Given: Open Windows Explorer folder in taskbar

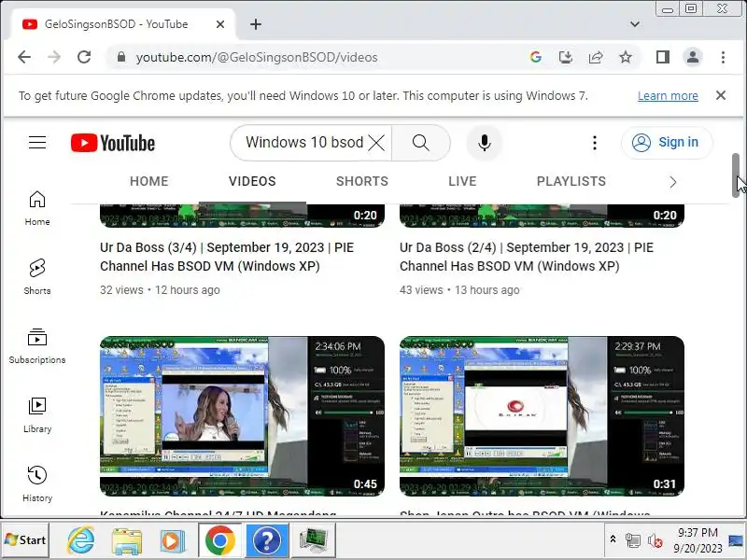Looking at the screenshot, I should 126,540.
